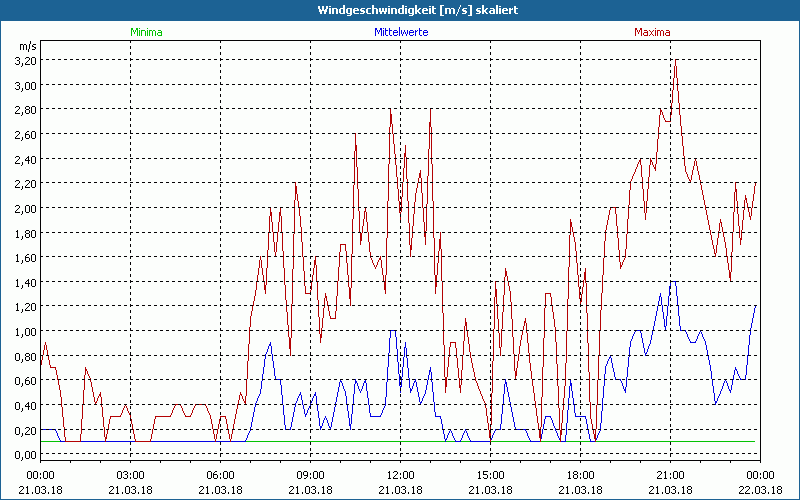Viewport: 800px width, 500px height.
Task: Select the 0,00 y-axis value
Action: click(x=25, y=455)
